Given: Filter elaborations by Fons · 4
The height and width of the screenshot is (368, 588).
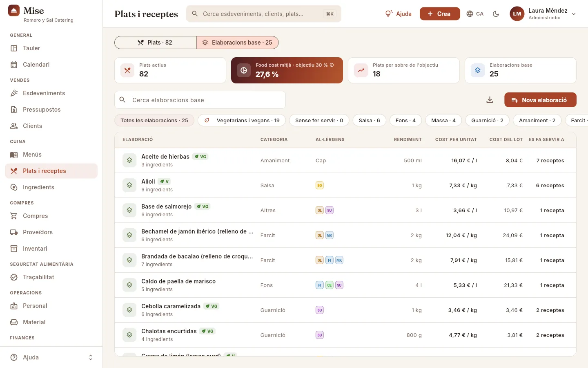Looking at the screenshot, I should click(x=405, y=120).
